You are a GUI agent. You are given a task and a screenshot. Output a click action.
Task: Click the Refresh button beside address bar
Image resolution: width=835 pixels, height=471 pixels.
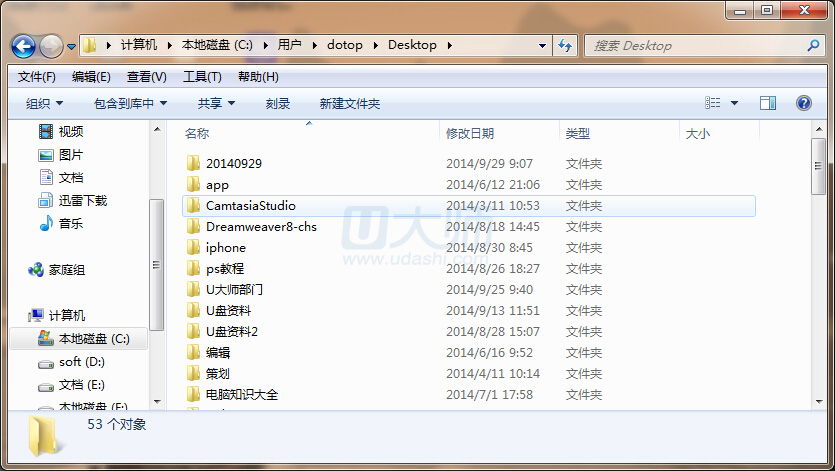tap(565, 45)
